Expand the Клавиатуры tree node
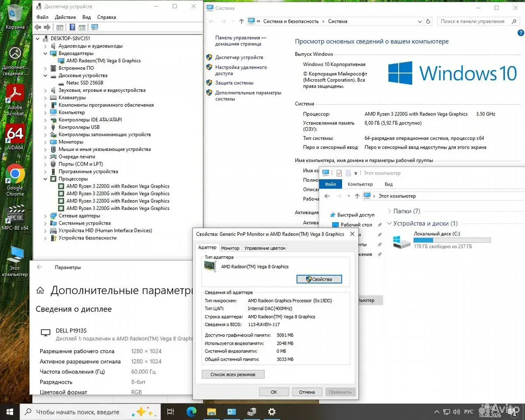The width and height of the screenshot is (525, 420). click(45, 98)
